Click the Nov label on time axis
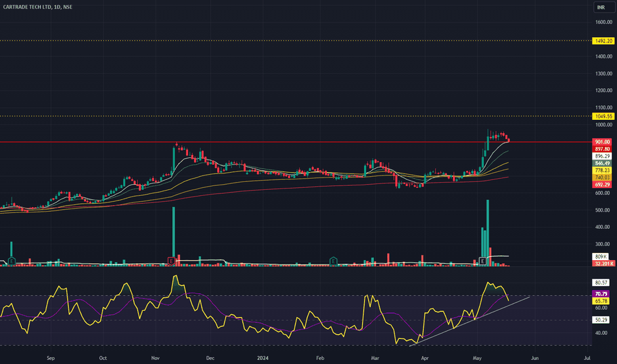Screen dimensions: 617x364 point(156,358)
